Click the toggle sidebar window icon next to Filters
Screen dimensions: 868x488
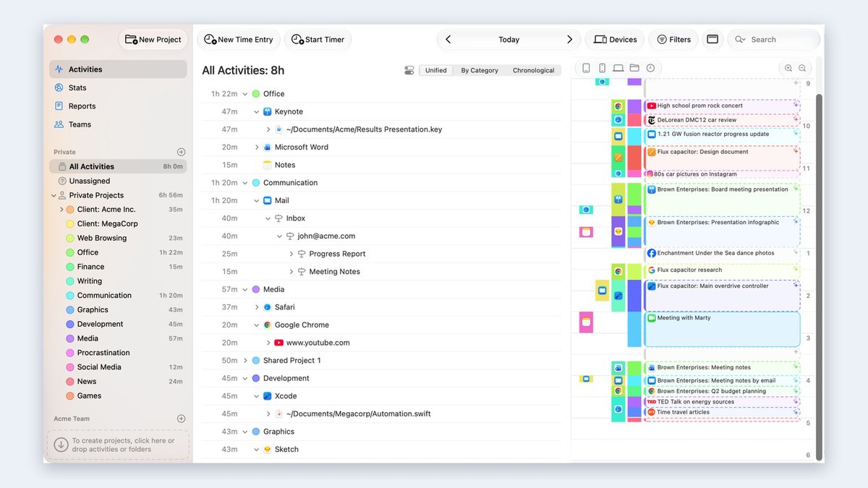[x=712, y=39]
